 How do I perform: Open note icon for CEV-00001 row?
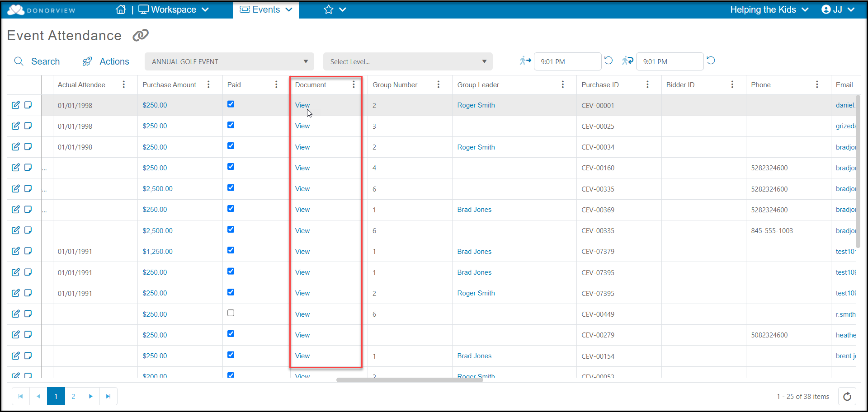pos(28,105)
